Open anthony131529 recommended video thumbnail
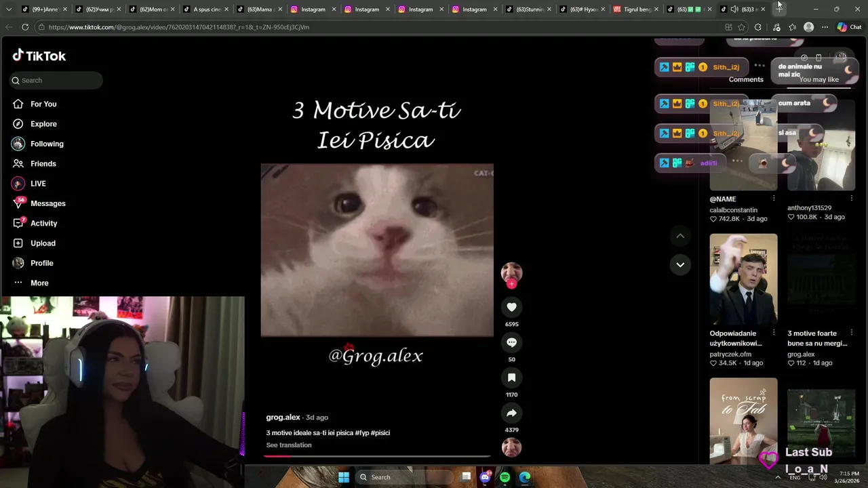Viewport: 868px width, 488px height. [x=821, y=145]
